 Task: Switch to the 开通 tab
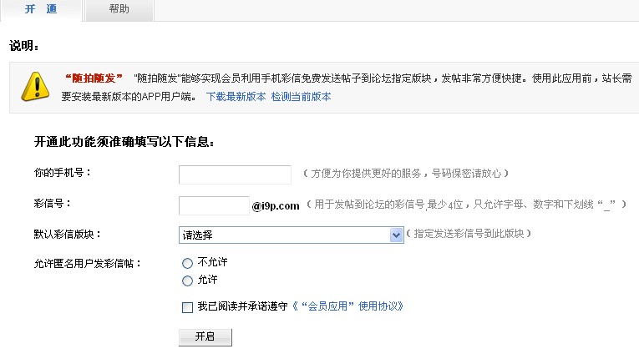(x=41, y=9)
